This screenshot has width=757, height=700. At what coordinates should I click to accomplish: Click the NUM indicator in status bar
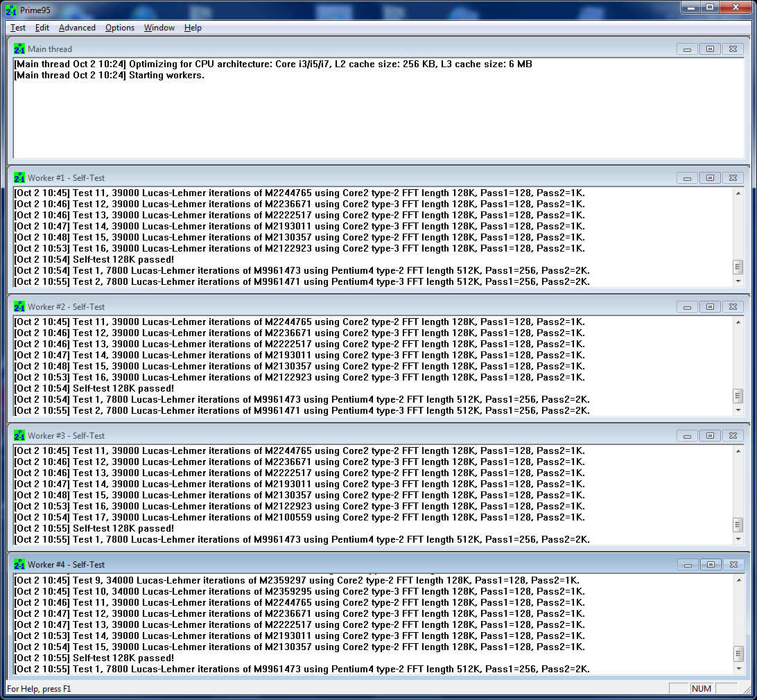pyautogui.click(x=702, y=689)
